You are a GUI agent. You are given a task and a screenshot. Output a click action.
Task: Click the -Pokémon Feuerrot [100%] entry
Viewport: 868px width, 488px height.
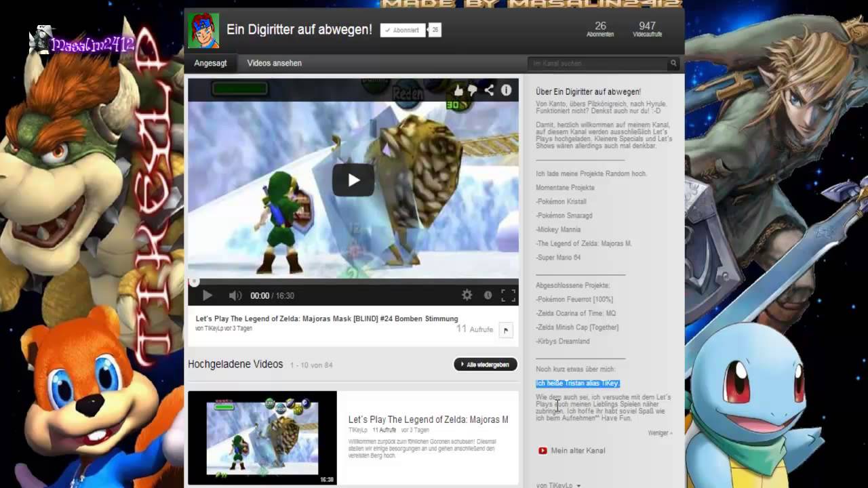tap(574, 300)
